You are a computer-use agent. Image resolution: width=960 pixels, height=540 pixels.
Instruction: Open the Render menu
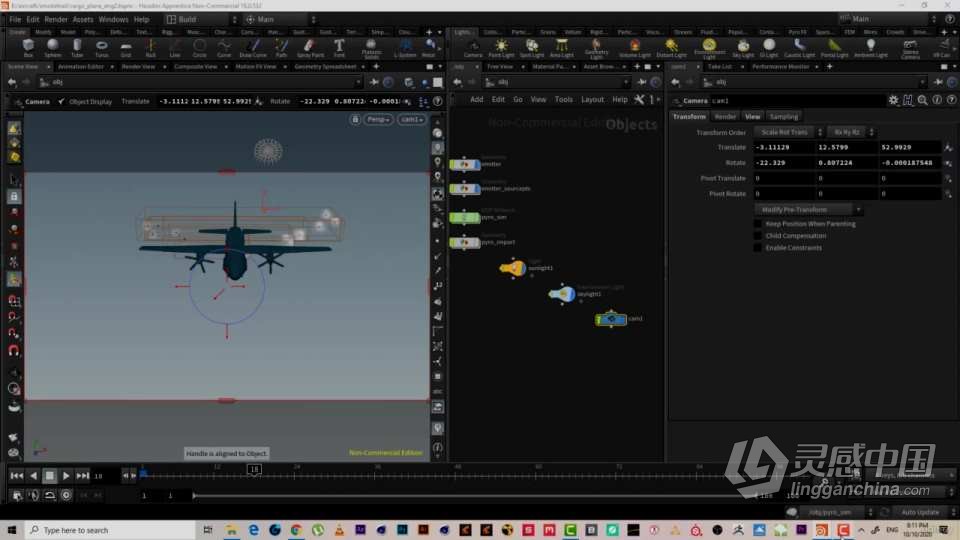[x=56, y=20]
